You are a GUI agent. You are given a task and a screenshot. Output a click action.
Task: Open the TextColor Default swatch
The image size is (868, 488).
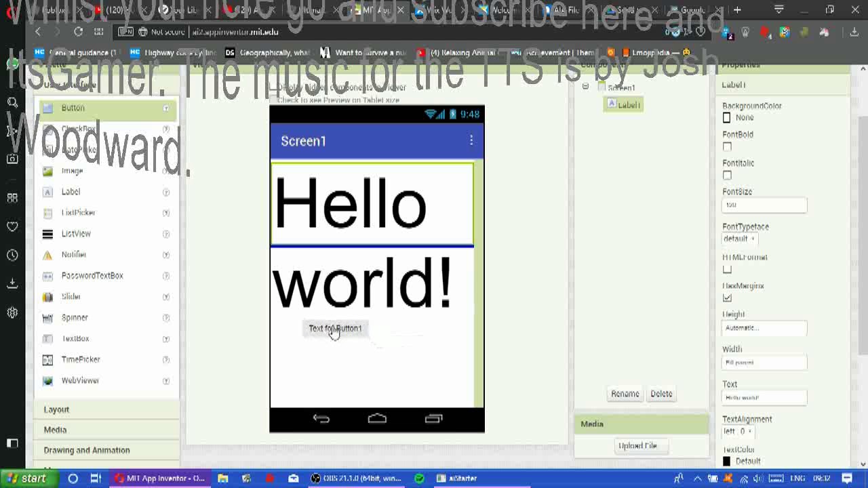(727, 462)
